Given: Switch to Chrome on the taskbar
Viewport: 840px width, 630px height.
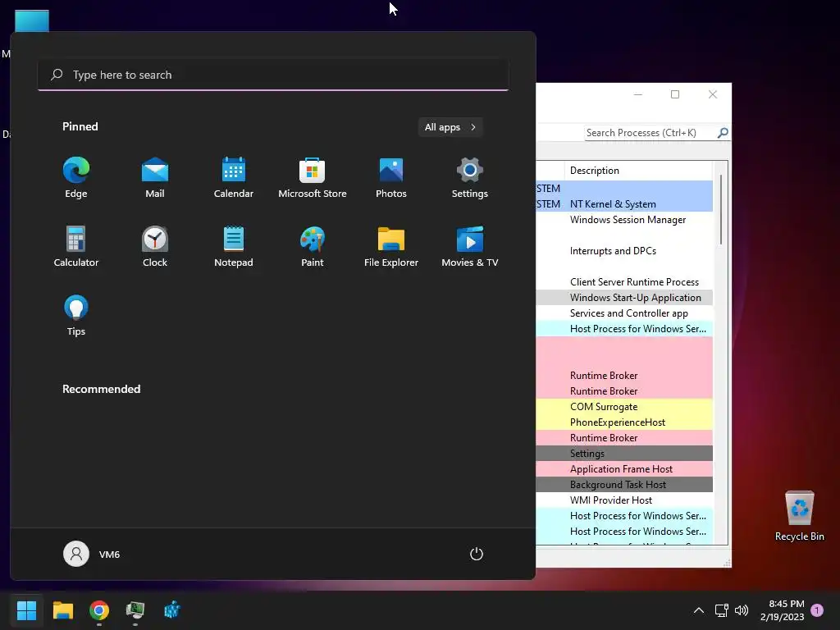Looking at the screenshot, I should (99, 610).
